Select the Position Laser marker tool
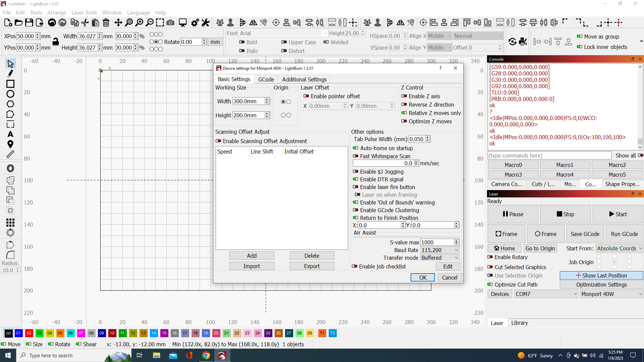This screenshot has width=644, height=362. click(10, 144)
